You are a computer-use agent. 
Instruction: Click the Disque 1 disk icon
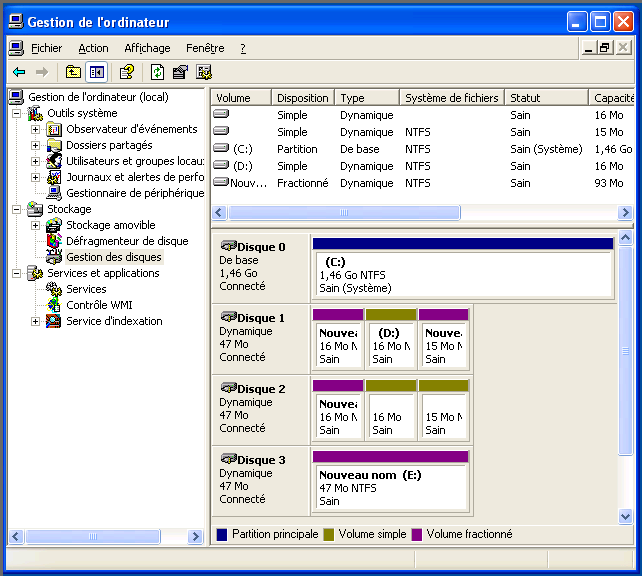point(228,317)
